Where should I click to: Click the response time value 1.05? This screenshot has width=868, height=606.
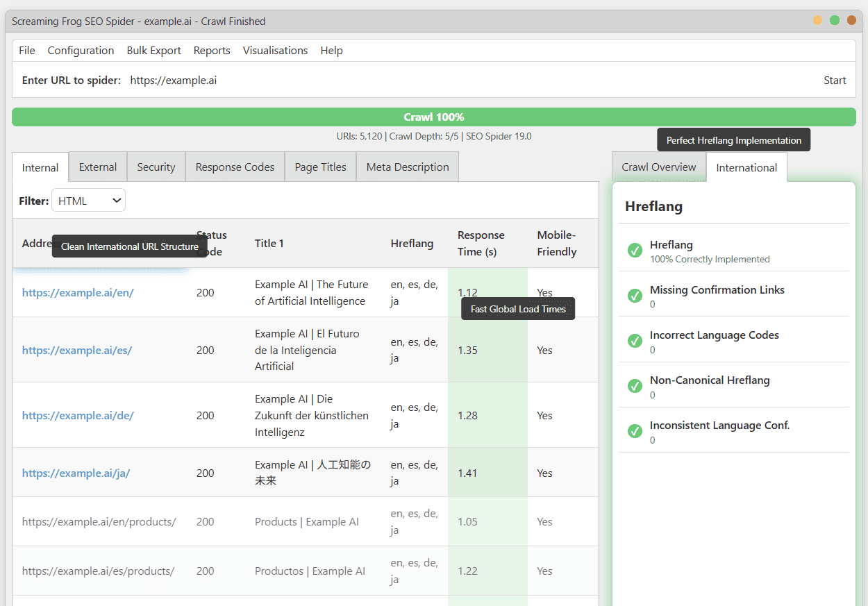point(467,522)
